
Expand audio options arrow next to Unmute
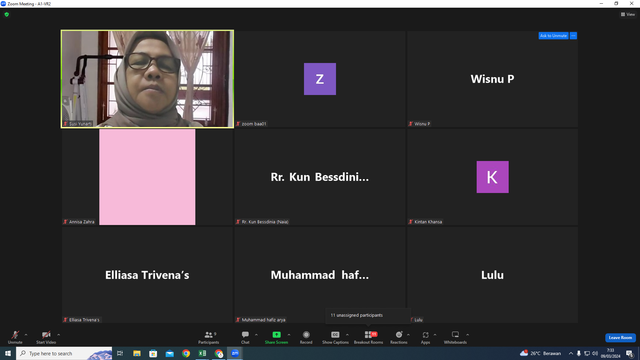click(x=26, y=335)
